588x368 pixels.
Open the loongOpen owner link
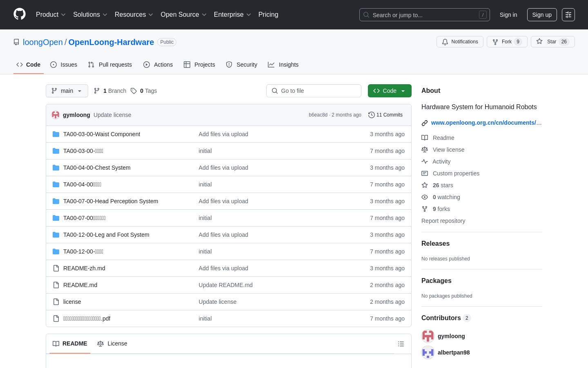(43, 42)
